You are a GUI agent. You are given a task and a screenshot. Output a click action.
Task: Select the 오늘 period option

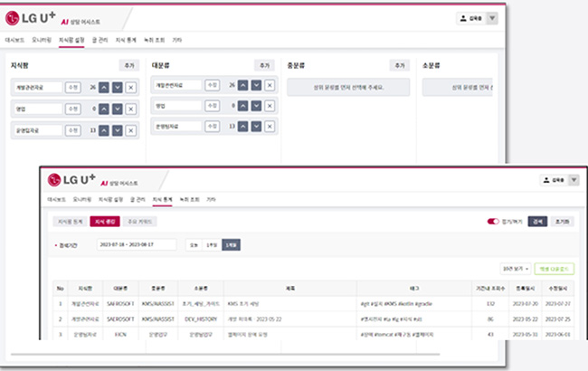(194, 244)
